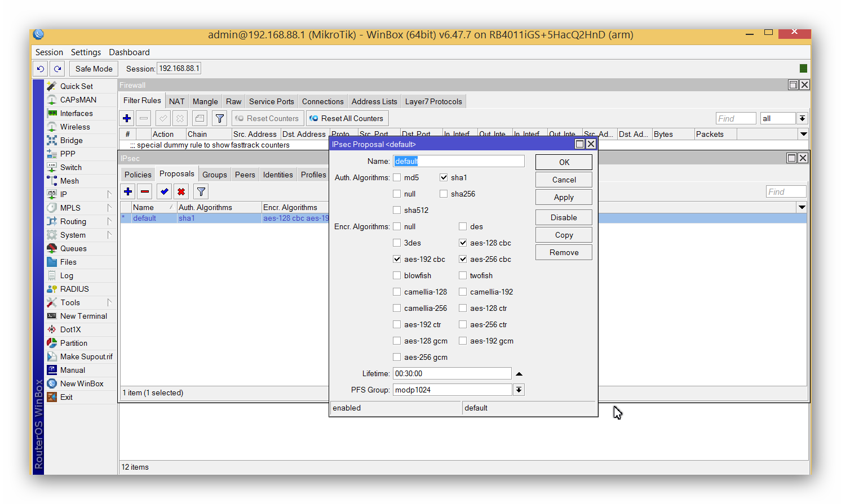This screenshot has height=504, width=841.
Task: Add a new IPsec proposal with plus
Action: [128, 191]
